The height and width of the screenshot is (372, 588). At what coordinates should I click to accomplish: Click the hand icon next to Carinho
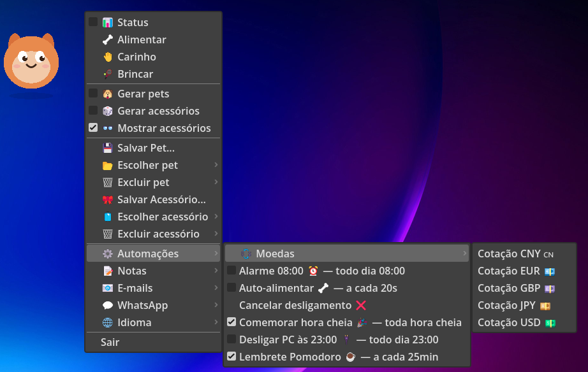click(x=108, y=57)
